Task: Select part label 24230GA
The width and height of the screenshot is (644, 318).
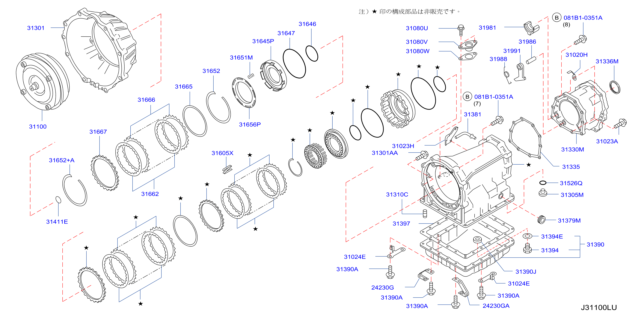Action: coord(496,306)
